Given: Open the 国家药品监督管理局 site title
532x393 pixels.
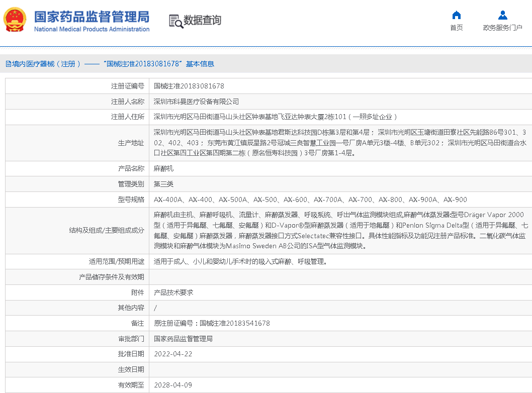Looking at the screenshot, I should coord(92,17).
